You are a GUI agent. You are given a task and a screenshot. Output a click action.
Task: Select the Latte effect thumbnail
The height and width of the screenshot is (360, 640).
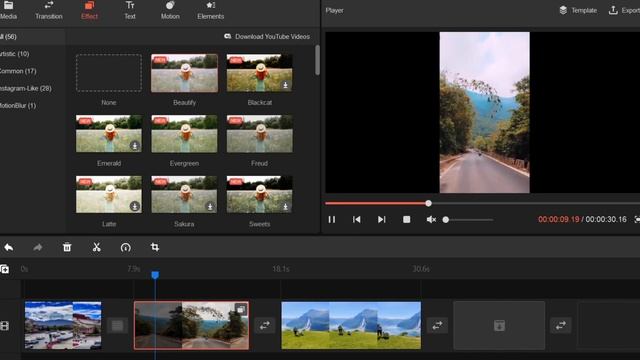pyautogui.click(x=109, y=194)
